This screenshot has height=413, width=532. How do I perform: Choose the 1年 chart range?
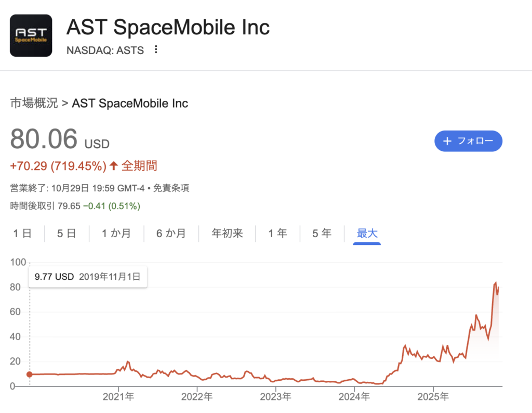point(277,233)
